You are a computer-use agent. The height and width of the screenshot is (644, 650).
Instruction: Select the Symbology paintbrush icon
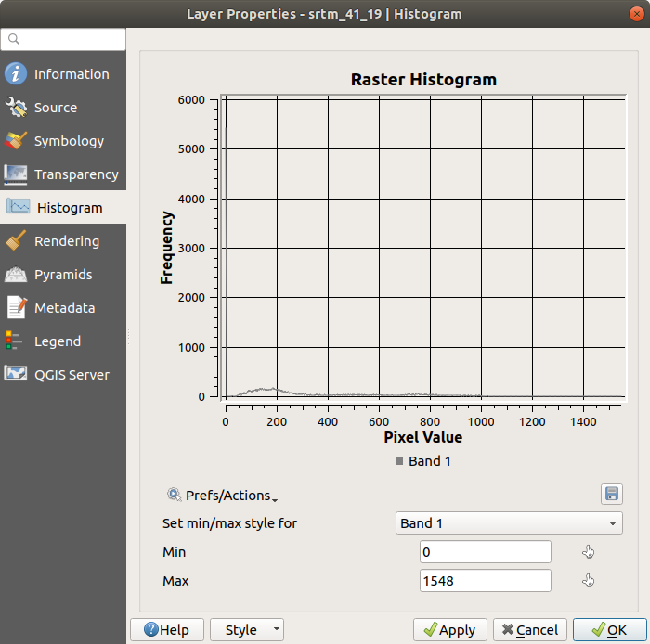pos(16,141)
